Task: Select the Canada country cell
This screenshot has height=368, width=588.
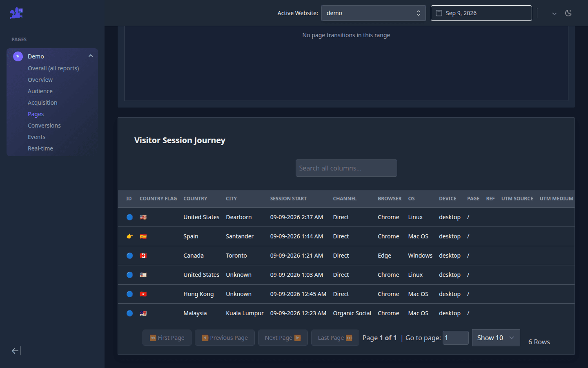Action: coord(194,256)
